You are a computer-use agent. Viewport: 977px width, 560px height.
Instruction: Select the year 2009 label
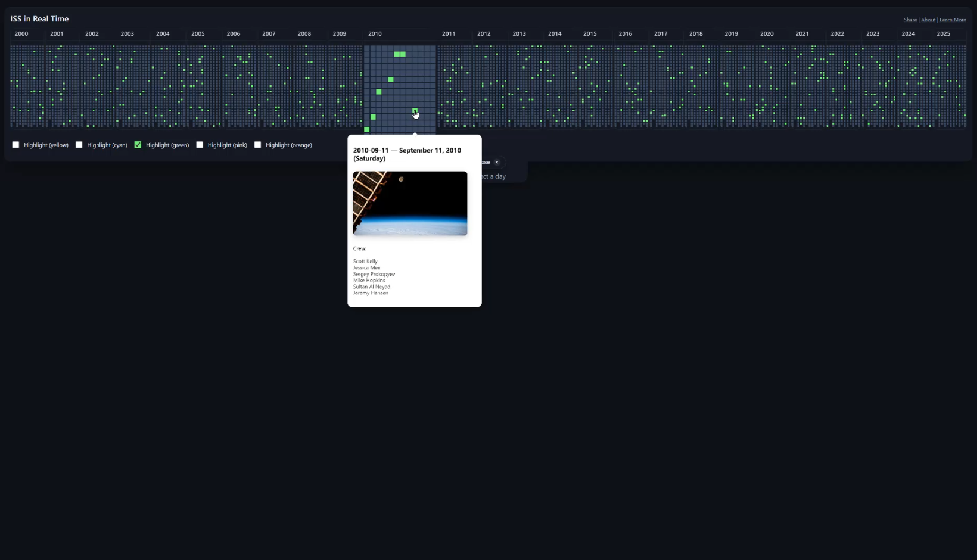pos(340,34)
